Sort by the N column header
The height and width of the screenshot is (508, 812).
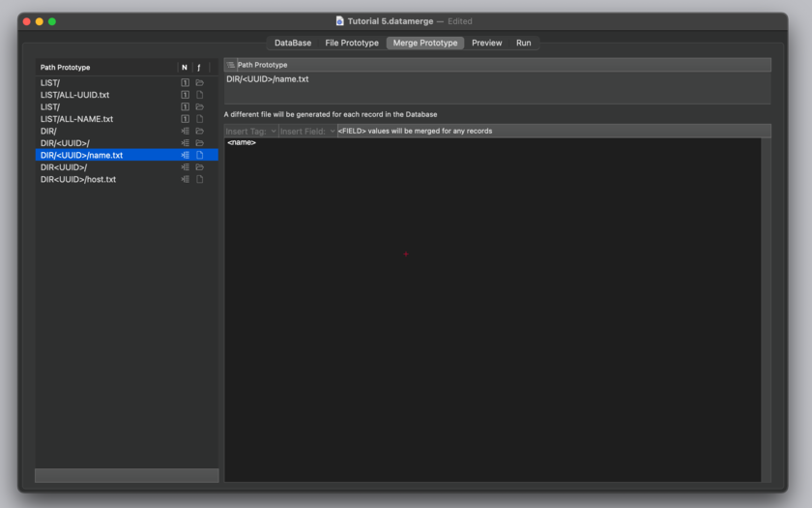point(185,68)
